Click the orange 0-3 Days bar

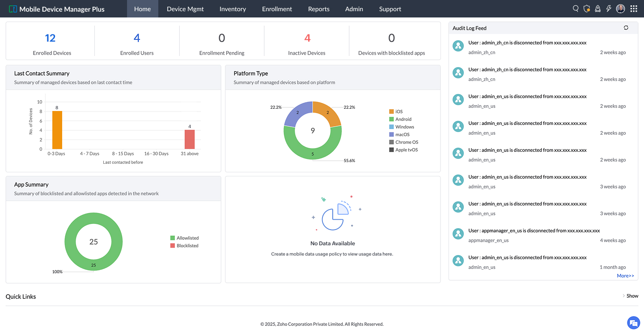pos(57,130)
